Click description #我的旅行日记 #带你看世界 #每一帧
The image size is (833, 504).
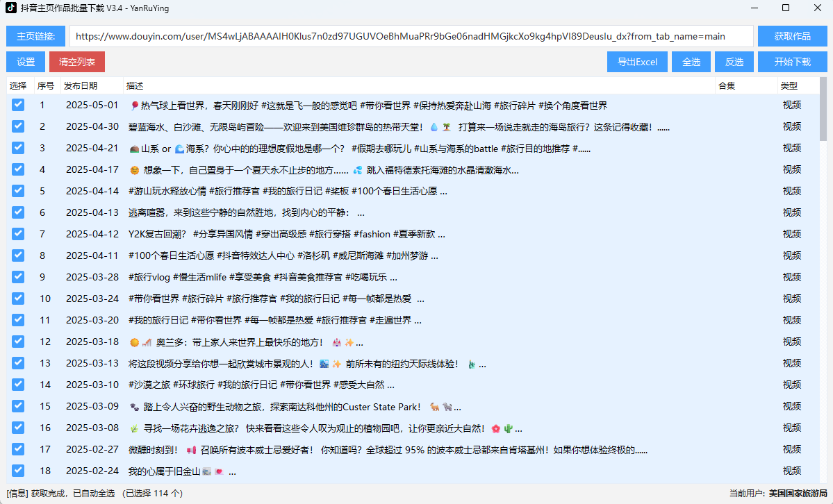274,320
